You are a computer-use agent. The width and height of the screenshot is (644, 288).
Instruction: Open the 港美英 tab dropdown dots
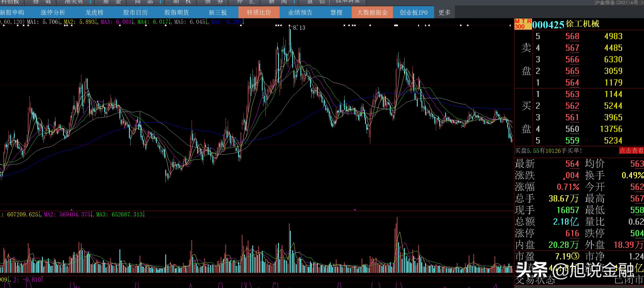90,2
